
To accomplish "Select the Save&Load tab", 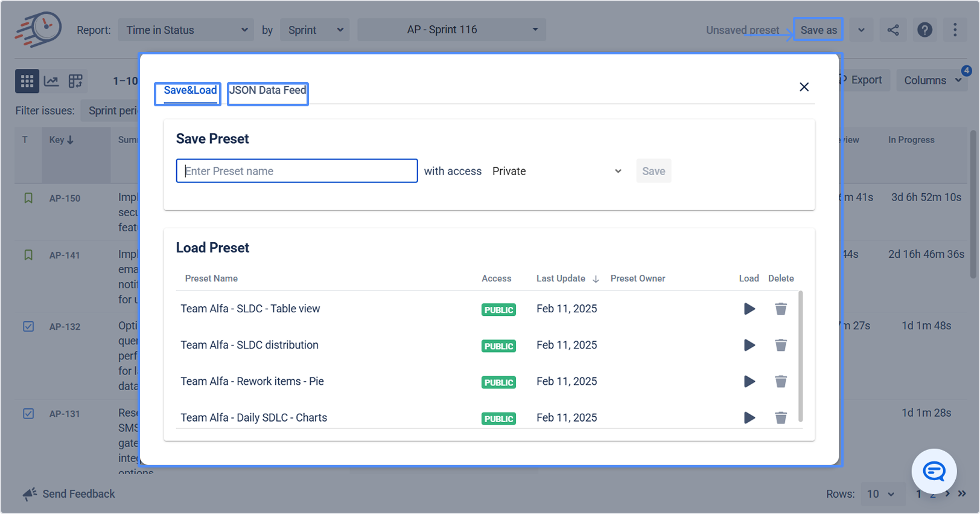I will coord(189,91).
